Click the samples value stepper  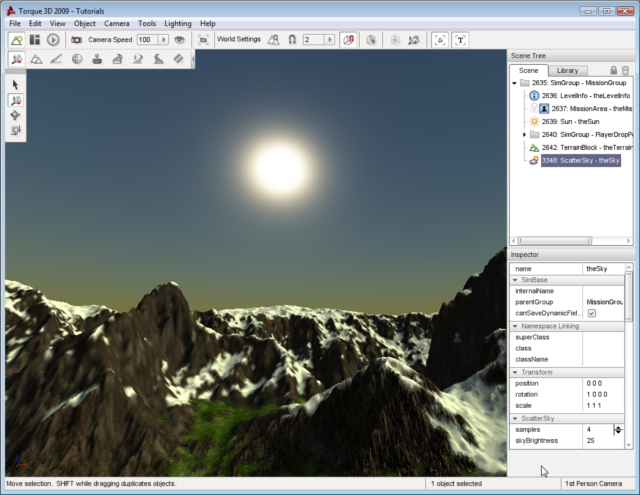click(617, 429)
